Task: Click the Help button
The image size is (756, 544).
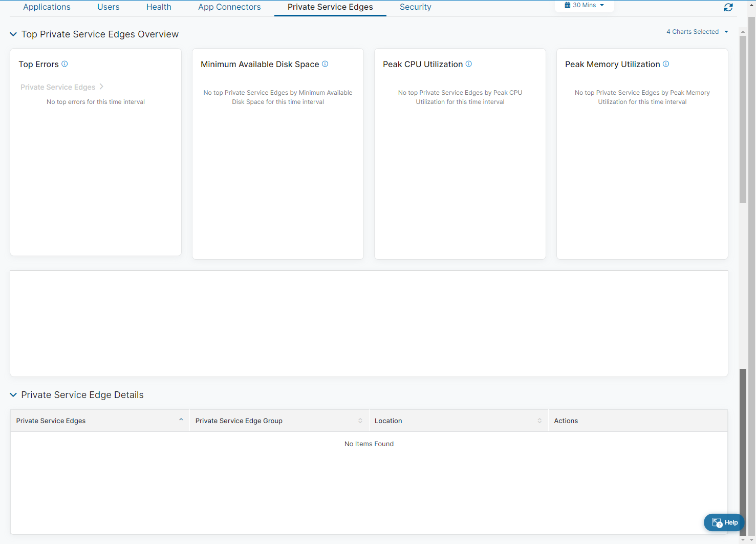Action: click(x=724, y=522)
